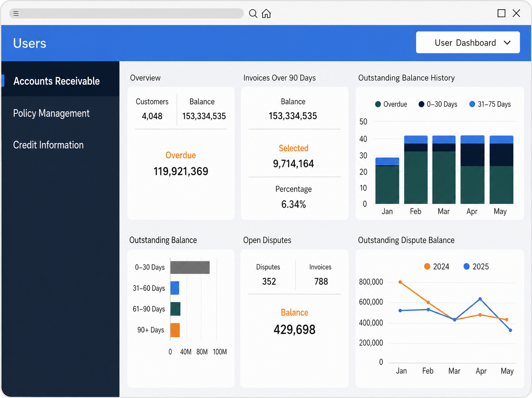Click the 100M axis label in Outstanding Balance

(220, 352)
